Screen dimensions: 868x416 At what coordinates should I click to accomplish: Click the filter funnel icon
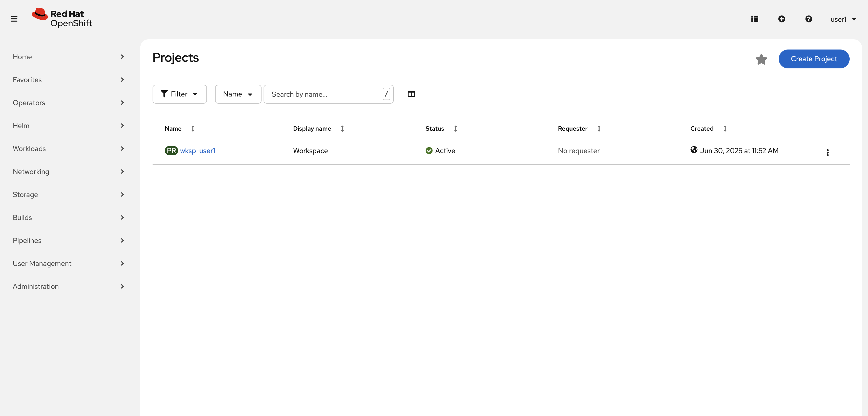click(164, 94)
